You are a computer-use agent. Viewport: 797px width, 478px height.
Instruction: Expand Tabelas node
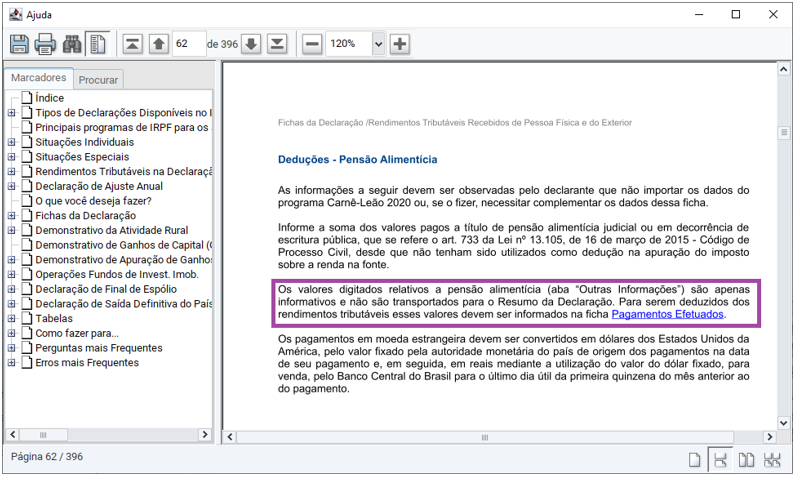click(x=12, y=319)
